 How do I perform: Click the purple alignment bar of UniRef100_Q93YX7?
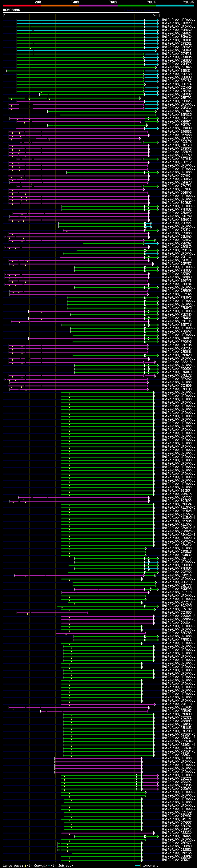coord(84,497)
